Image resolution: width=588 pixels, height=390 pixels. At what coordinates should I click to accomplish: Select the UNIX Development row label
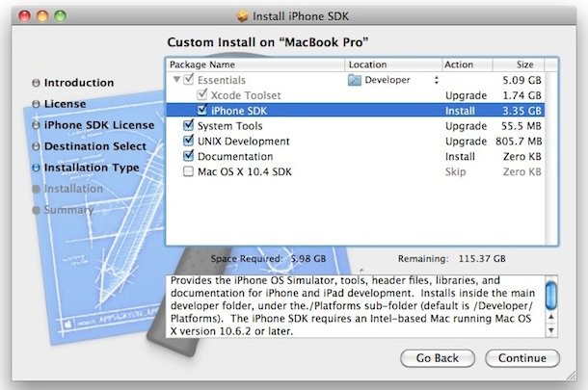[x=243, y=142]
